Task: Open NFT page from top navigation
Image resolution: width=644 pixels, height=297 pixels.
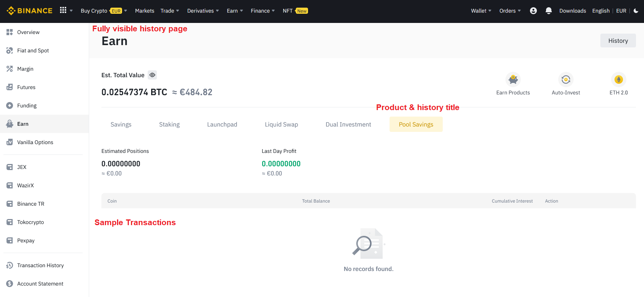Action: pos(288,11)
